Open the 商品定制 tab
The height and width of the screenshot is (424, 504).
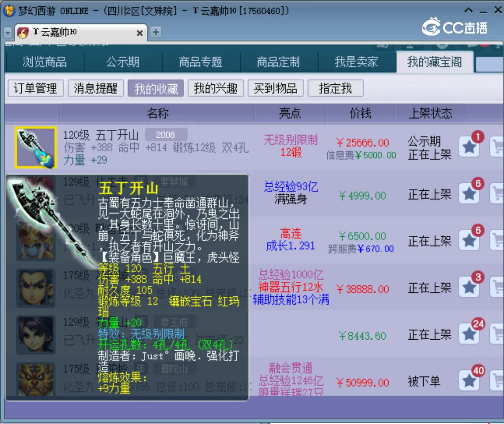click(x=278, y=62)
